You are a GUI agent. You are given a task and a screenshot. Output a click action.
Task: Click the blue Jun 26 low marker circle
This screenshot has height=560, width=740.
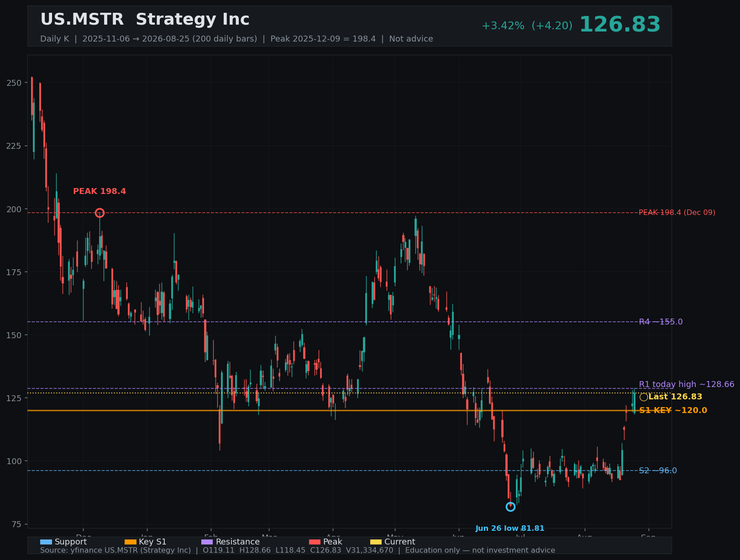coord(510,507)
